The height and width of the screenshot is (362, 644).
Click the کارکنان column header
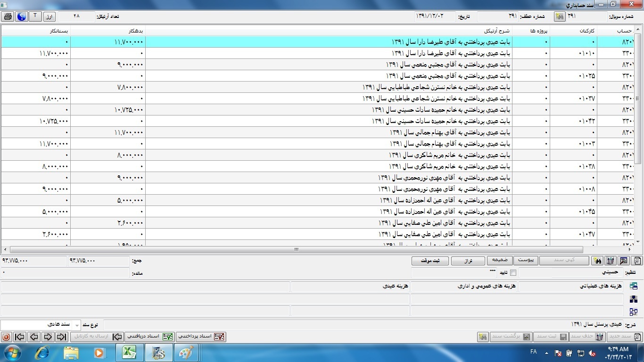click(x=573, y=31)
